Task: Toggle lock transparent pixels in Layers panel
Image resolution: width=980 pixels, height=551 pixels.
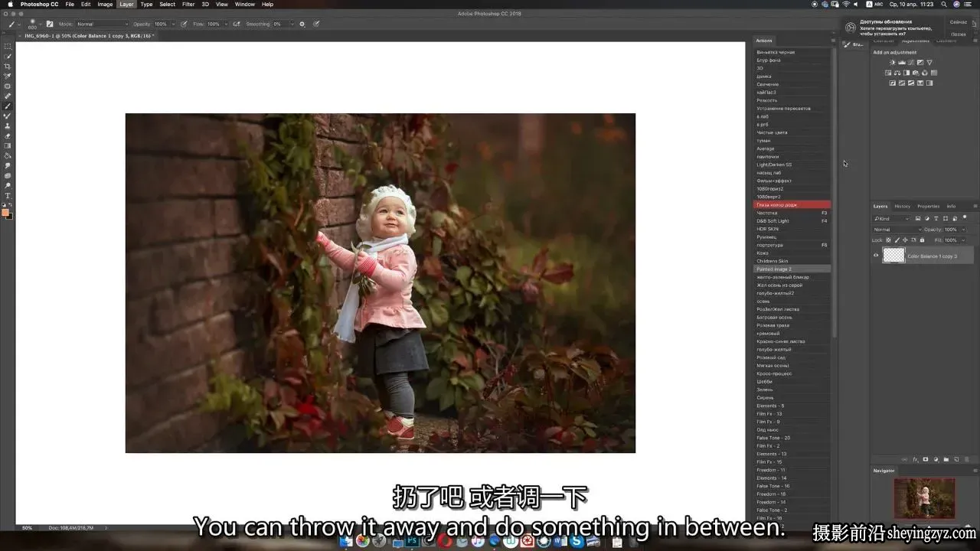Action: (x=888, y=240)
